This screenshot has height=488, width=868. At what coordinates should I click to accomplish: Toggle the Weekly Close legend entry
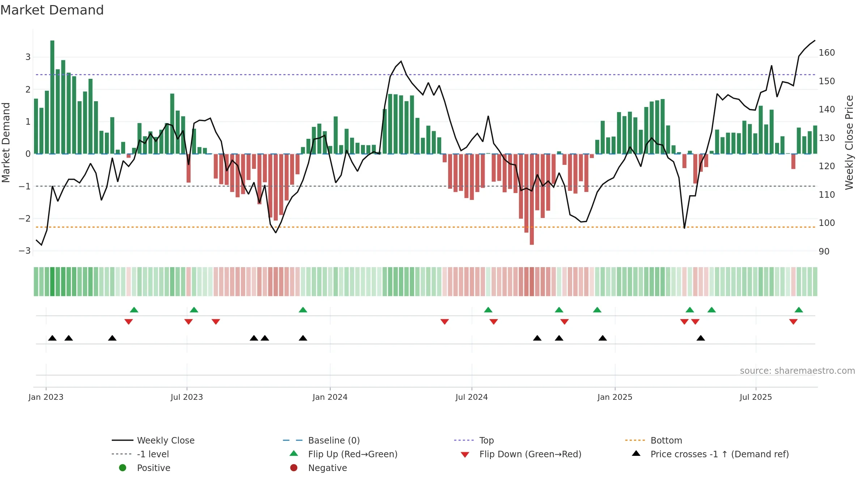pos(153,440)
